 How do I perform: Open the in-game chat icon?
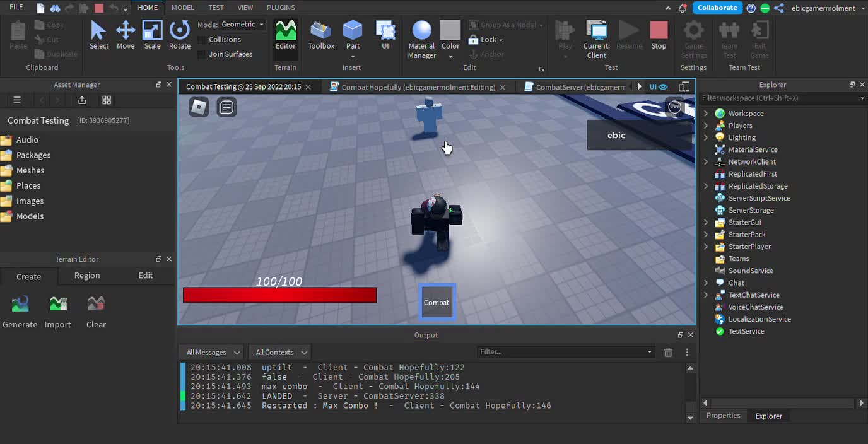point(227,107)
